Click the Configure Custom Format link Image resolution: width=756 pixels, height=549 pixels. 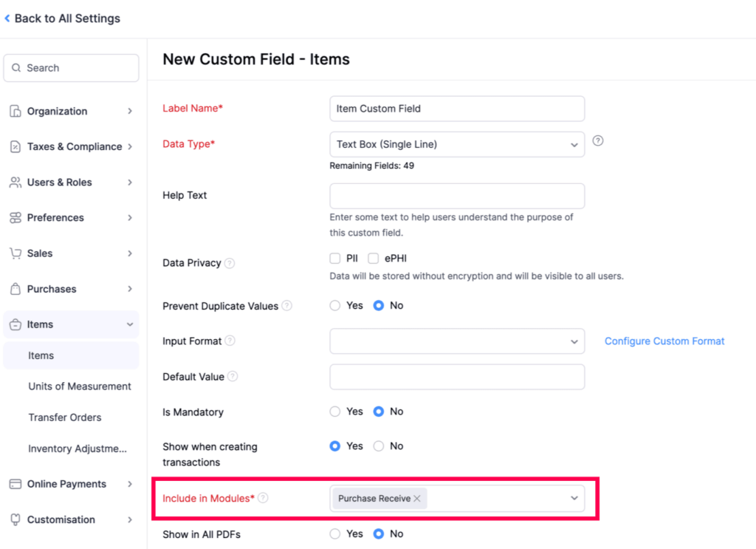(x=664, y=341)
